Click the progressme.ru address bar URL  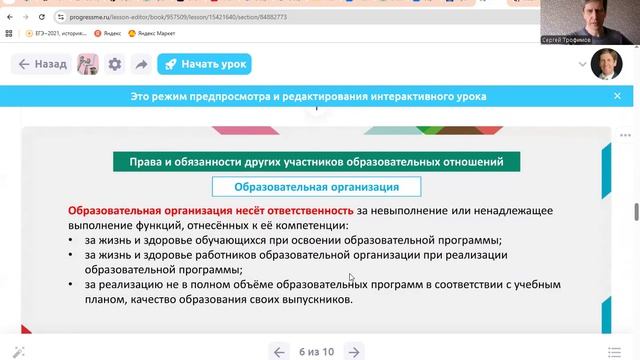[178, 17]
